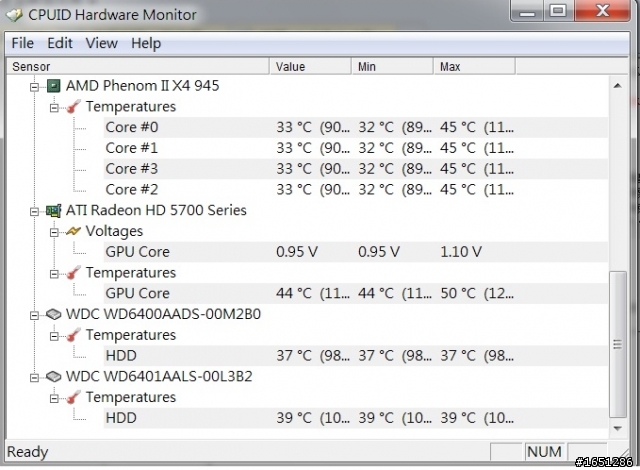
Task: Maximize the Hardware Monitor window
Action: (558, 11)
